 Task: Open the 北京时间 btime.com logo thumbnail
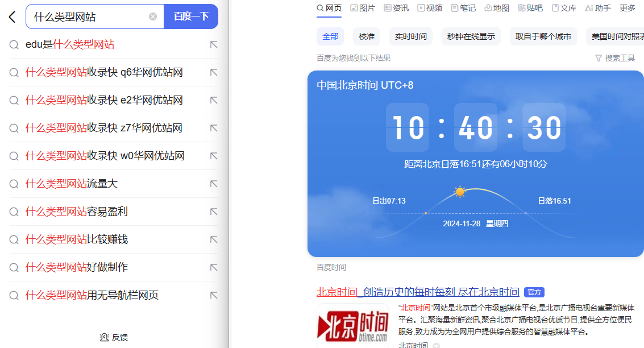tap(353, 326)
